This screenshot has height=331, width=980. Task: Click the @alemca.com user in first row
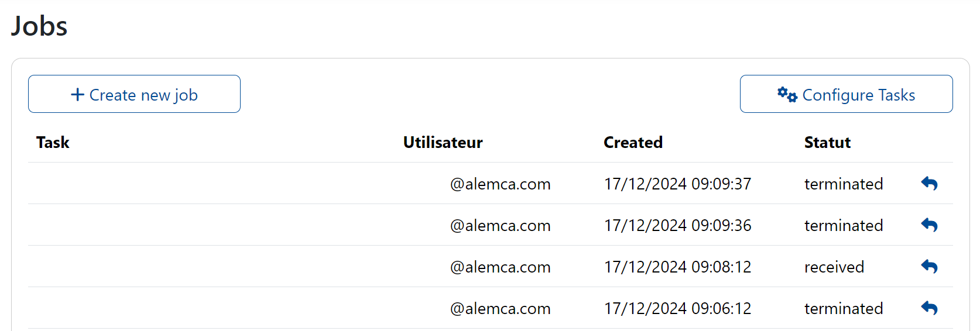click(501, 184)
